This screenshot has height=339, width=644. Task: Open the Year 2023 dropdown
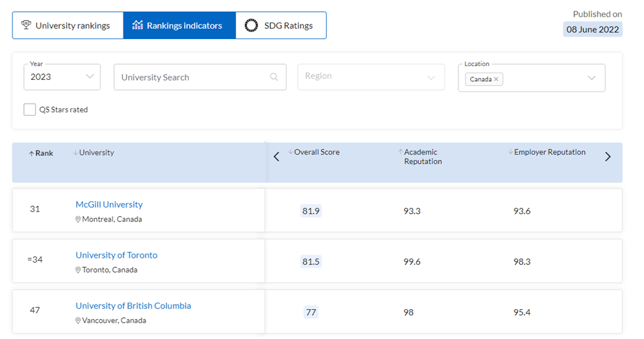tap(62, 77)
